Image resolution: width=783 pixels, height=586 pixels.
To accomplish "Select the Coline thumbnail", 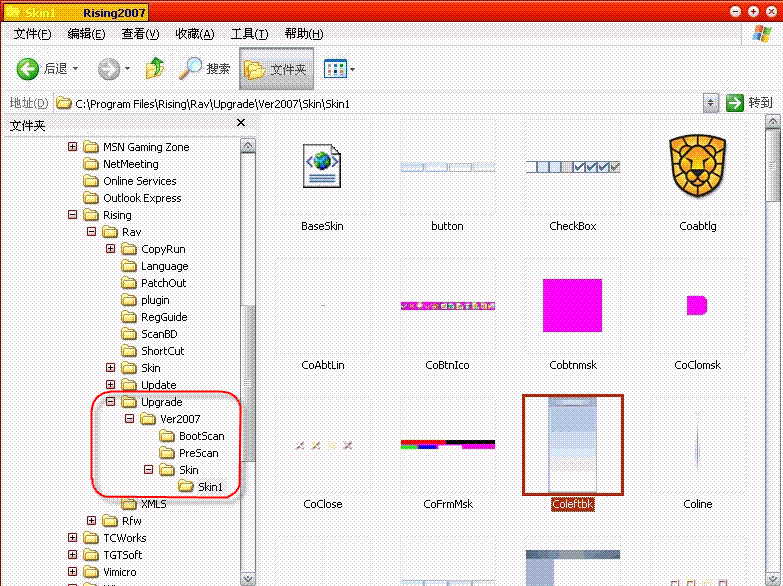I will click(698, 445).
